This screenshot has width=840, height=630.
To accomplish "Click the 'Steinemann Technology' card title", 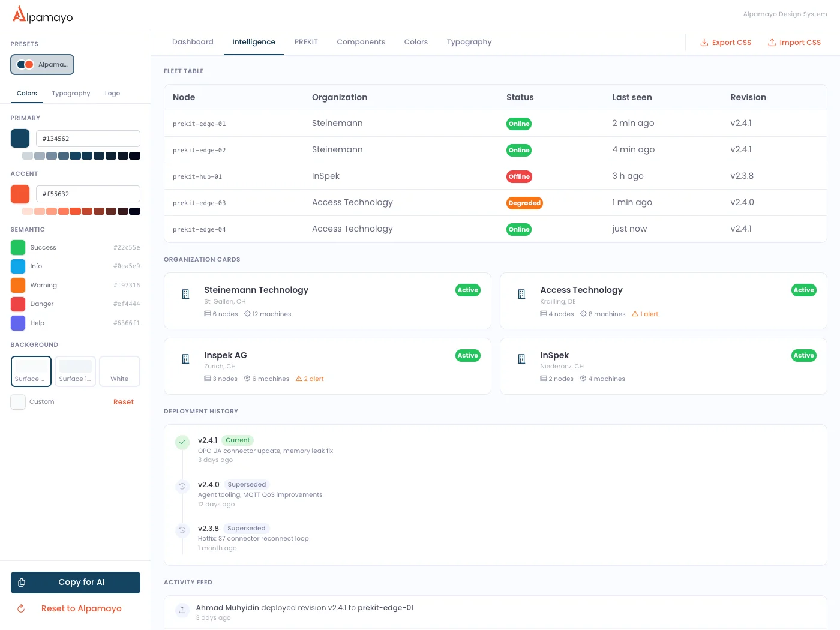I will coord(256,290).
